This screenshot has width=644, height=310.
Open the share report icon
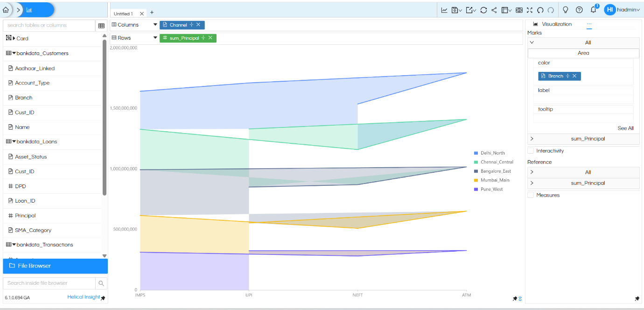click(494, 10)
